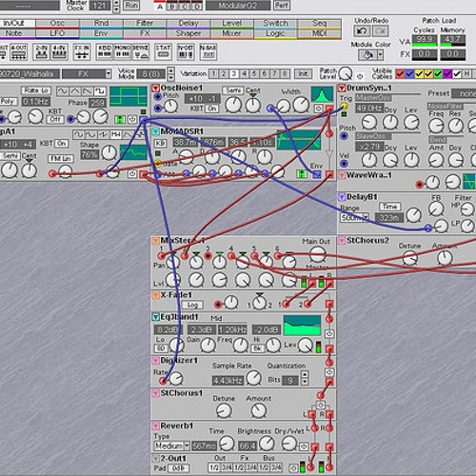476x476 pixels.
Task: Add the MONO key module icon
Action: pos(122,52)
